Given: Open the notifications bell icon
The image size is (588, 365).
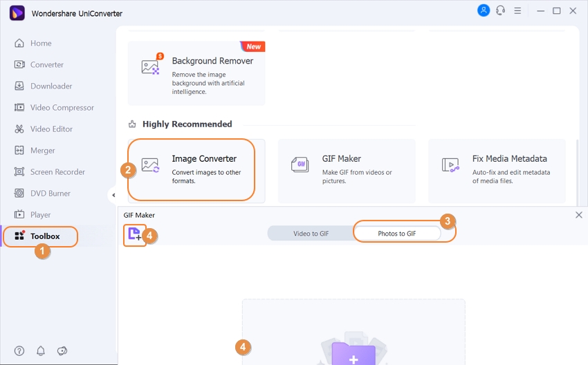Looking at the screenshot, I should (x=41, y=350).
